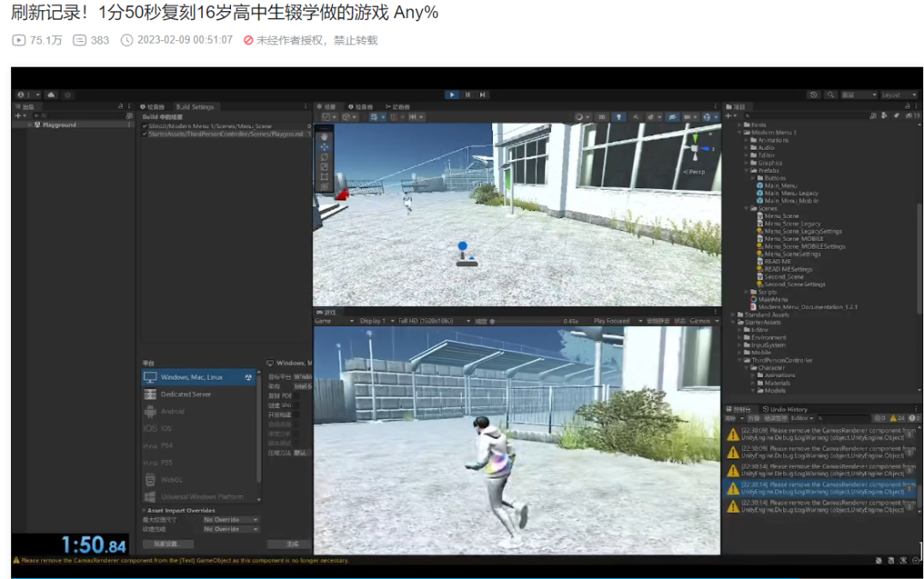Open the cloud services icon

click(51, 95)
